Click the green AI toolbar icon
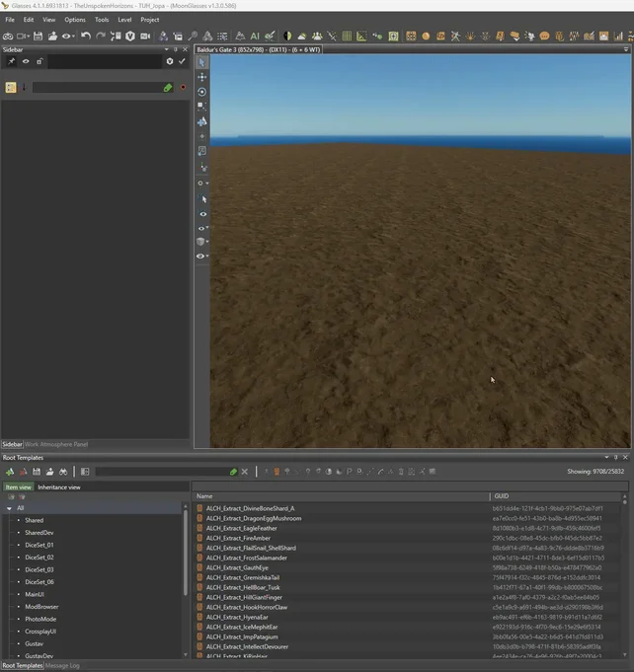This screenshot has width=634, height=672. tap(255, 37)
